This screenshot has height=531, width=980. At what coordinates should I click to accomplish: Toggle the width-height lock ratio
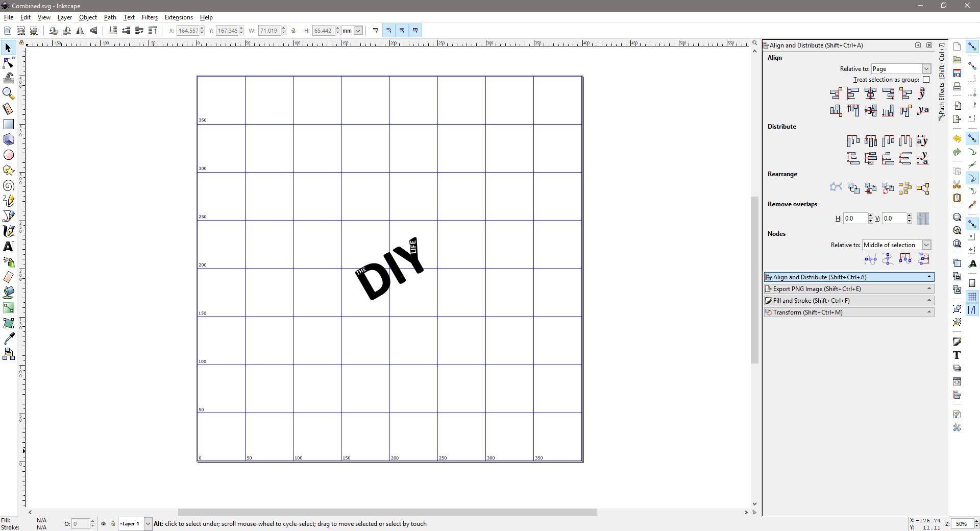293,31
